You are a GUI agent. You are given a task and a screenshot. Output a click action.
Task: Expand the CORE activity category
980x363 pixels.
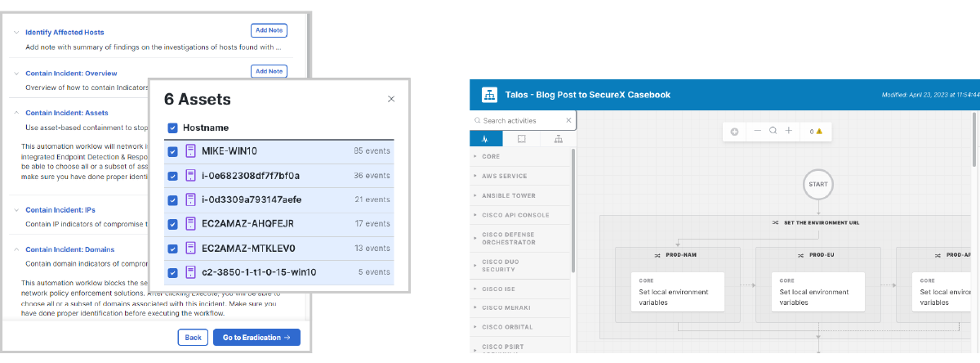point(475,156)
